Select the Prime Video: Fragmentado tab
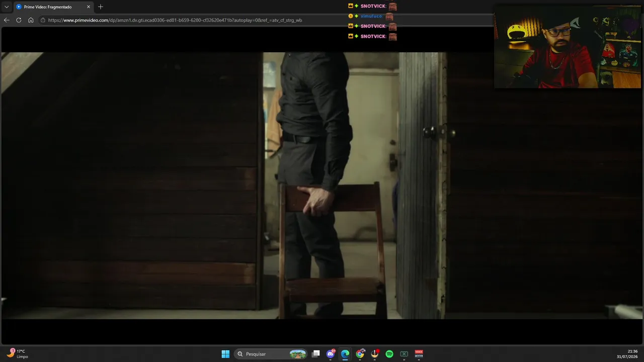The width and height of the screenshot is (644, 362). point(53,7)
